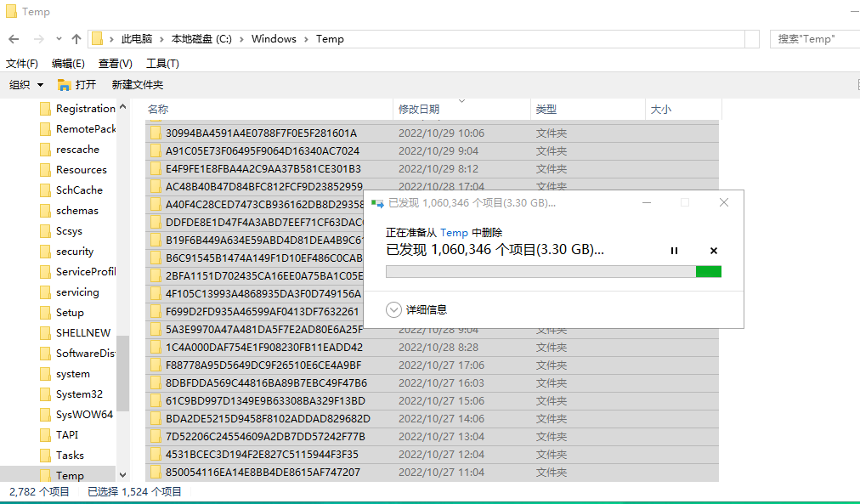
Task: Pause the deletion with the pause button
Action: 674,251
